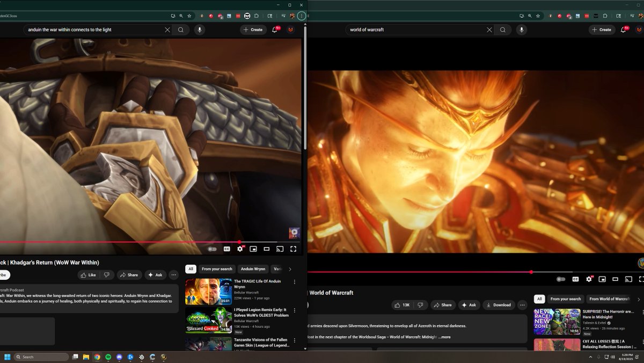Open options for 'The TRAGIC Life Of Anduin' video
Viewport: 644px width, 363px height.
(x=295, y=282)
